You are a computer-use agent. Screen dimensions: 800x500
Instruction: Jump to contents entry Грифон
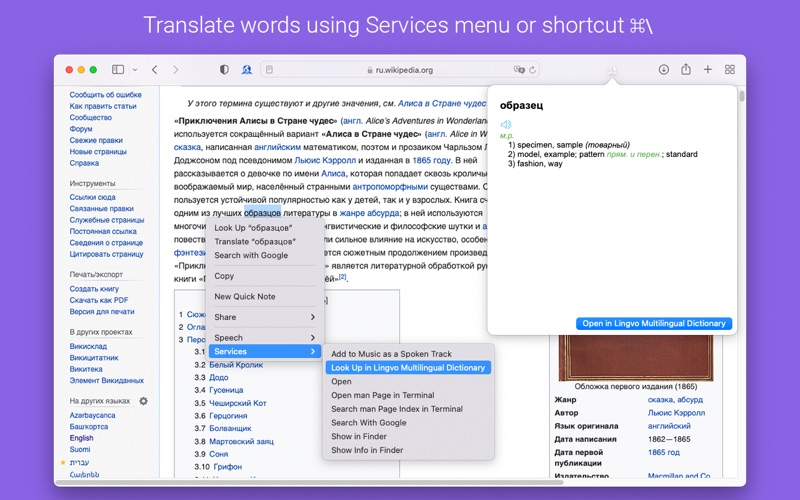pyautogui.click(x=228, y=466)
